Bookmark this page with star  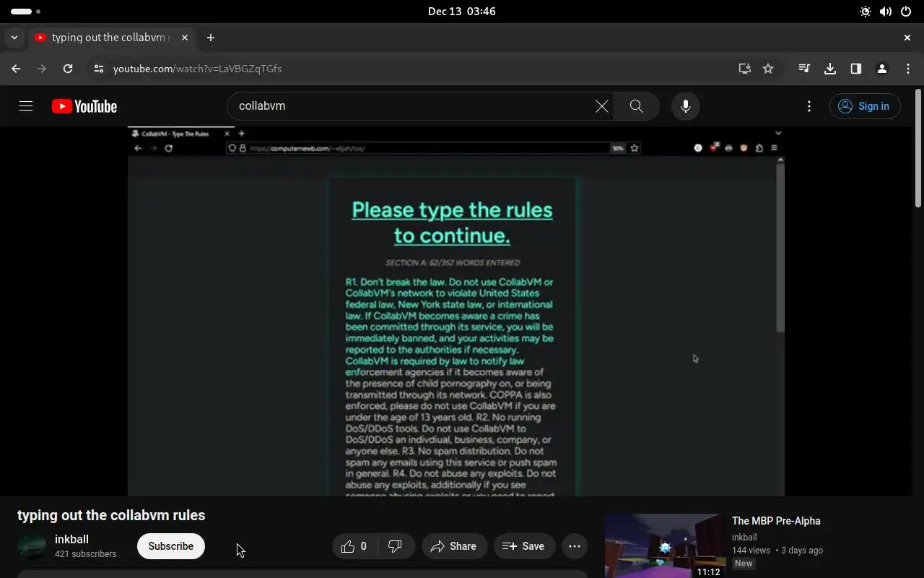[768, 69]
